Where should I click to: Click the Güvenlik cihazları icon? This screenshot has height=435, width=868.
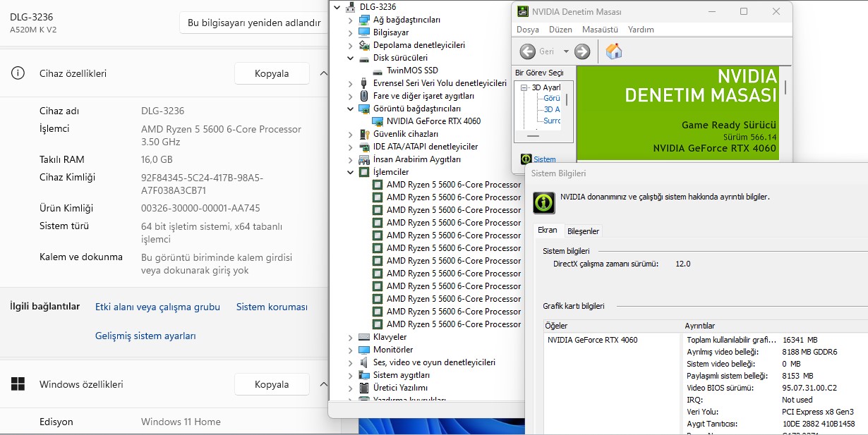(x=364, y=134)
